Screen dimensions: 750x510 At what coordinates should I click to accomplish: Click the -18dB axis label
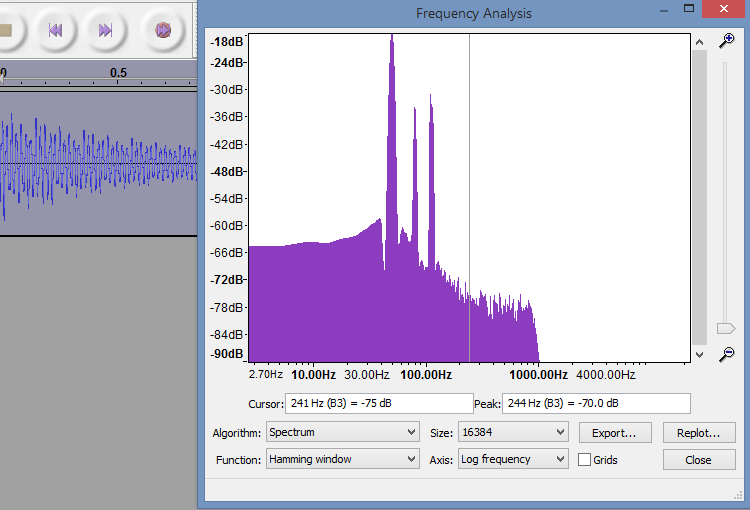(x=227, y=42)
